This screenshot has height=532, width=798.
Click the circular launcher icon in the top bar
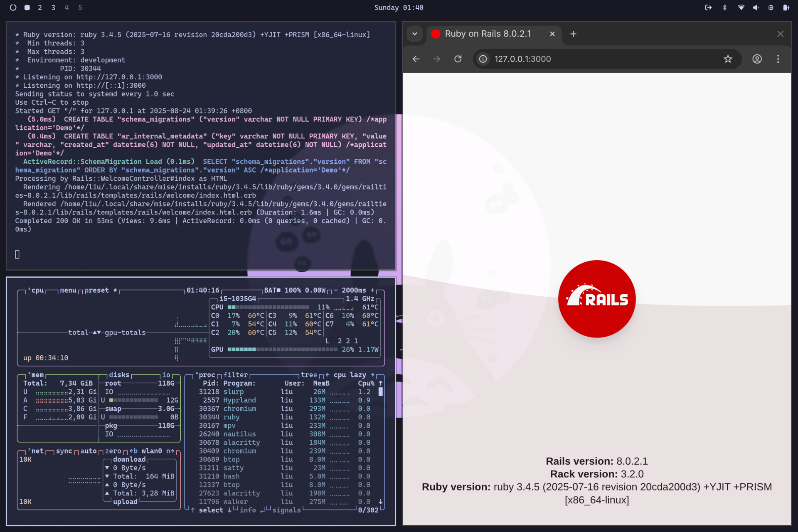tap(13, 7)
